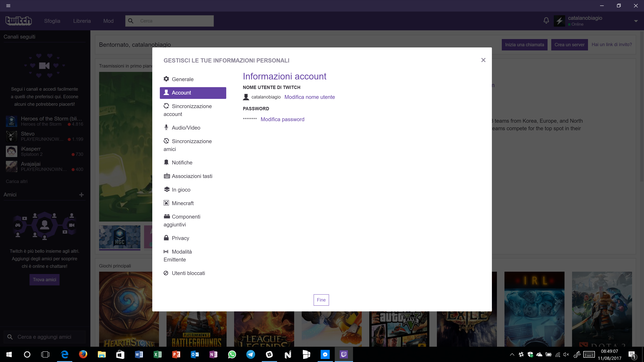The width and height of the screenshot is (644, 362).
Task: Open Outlook from taskbar
Action: tap(195, 354)
